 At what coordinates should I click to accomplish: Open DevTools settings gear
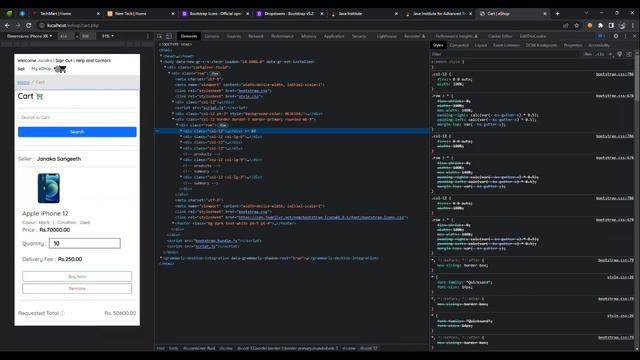pyautogui.click(x=616, y=36)
